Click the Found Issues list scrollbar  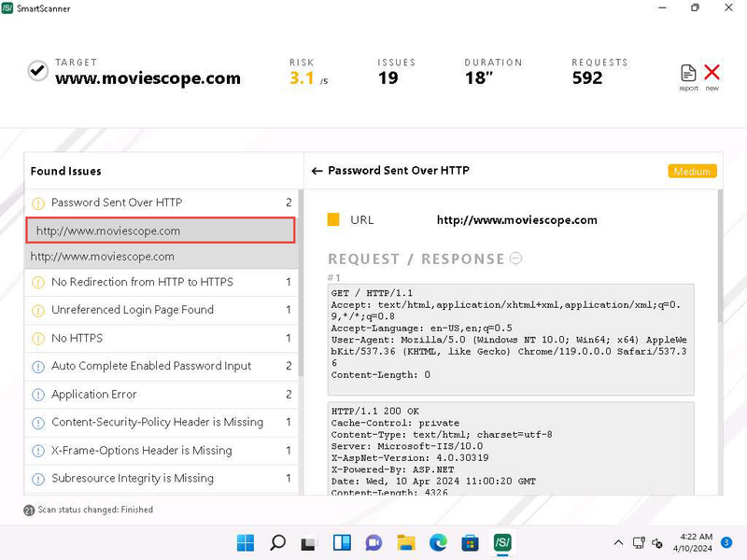click(301, 284)
